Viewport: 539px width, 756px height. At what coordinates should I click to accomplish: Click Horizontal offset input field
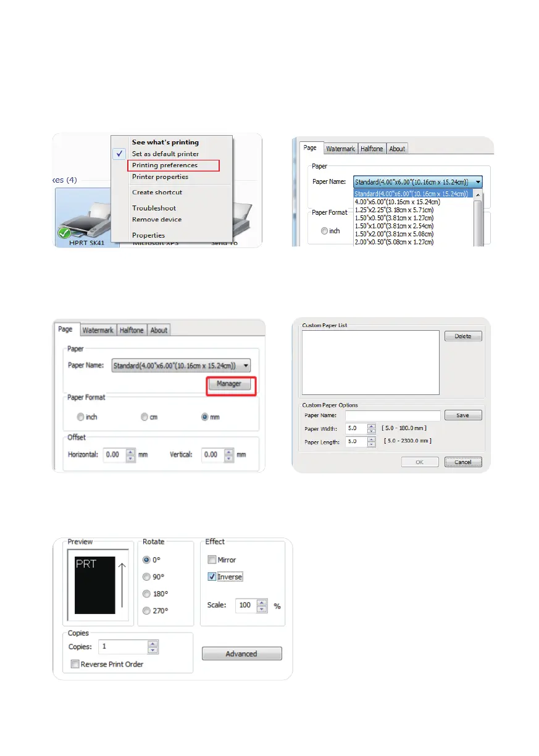click(114, 454)
